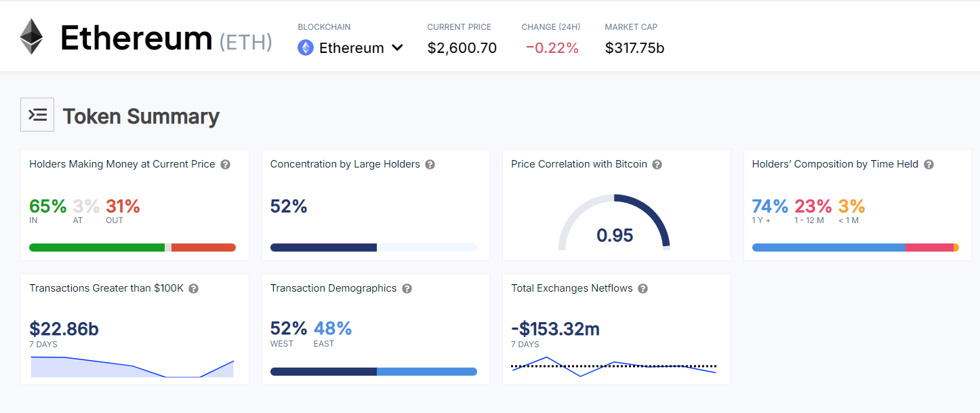Click the 52% large holders concentration value
Image resolution: width=980 pixels, height=413 pixels.
[x=289, y=206]
